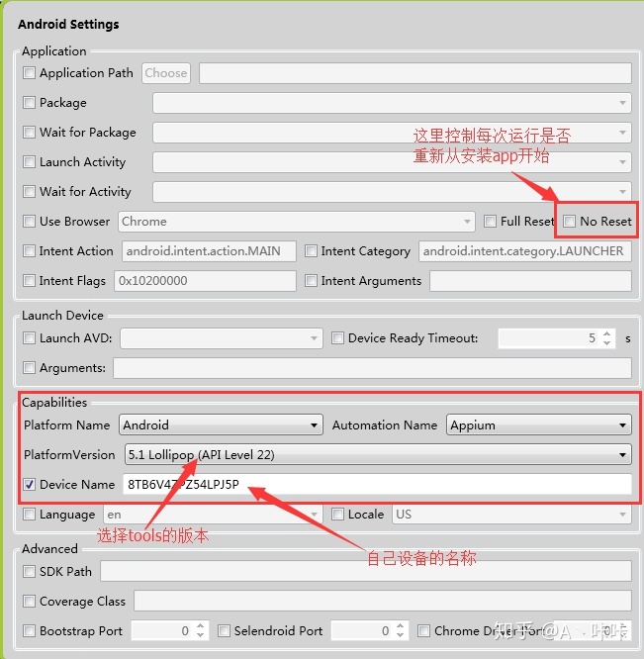Expand the Wait for Package dropdown
Viewport: 644px width, 659px height.
(392, 133)
